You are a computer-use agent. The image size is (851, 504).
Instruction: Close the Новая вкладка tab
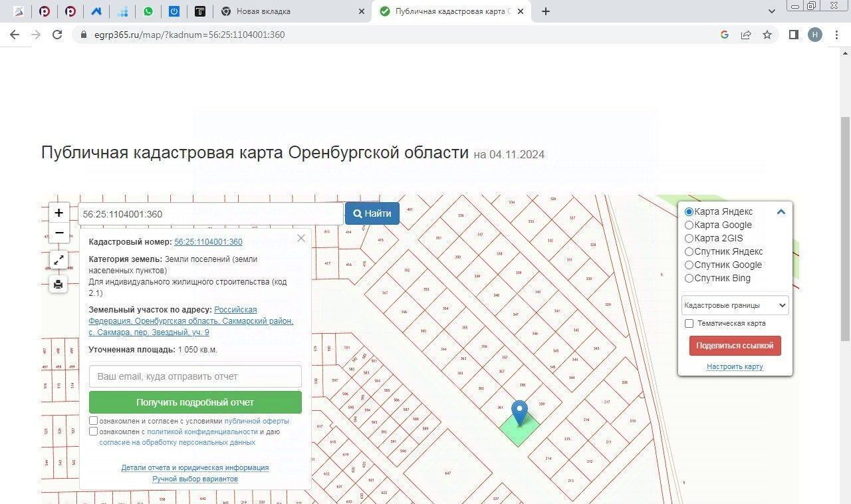[362, 11]
